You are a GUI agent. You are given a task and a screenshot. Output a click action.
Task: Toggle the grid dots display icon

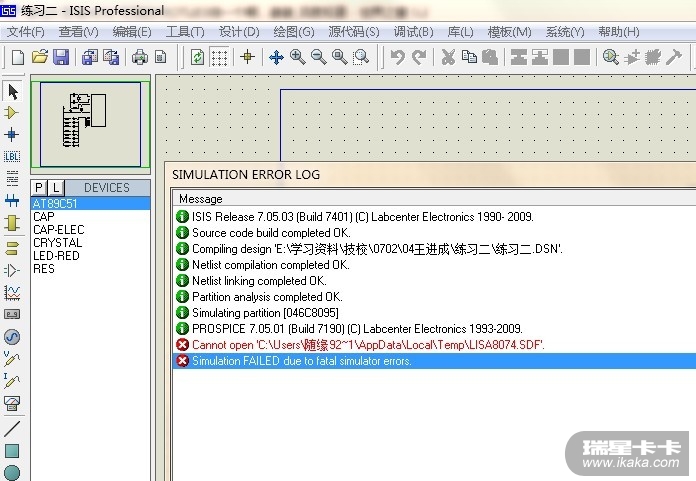pyautogui.click(x=219, y=57)
